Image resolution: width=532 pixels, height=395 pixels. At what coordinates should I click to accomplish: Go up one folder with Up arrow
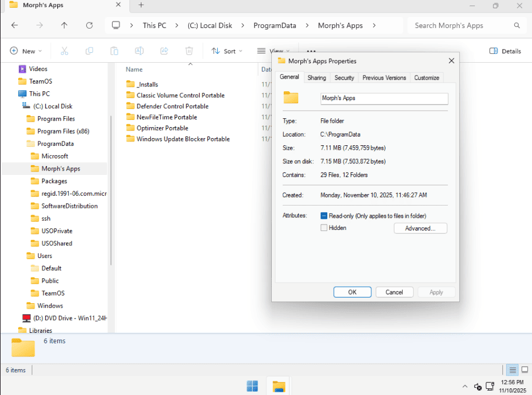coord(64,25)
